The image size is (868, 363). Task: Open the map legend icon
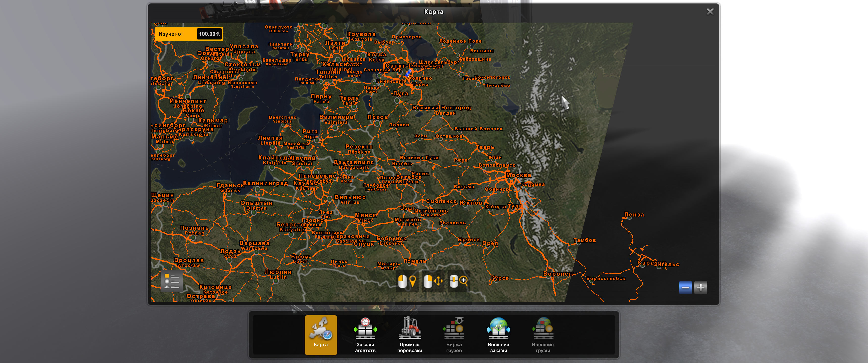172,281
